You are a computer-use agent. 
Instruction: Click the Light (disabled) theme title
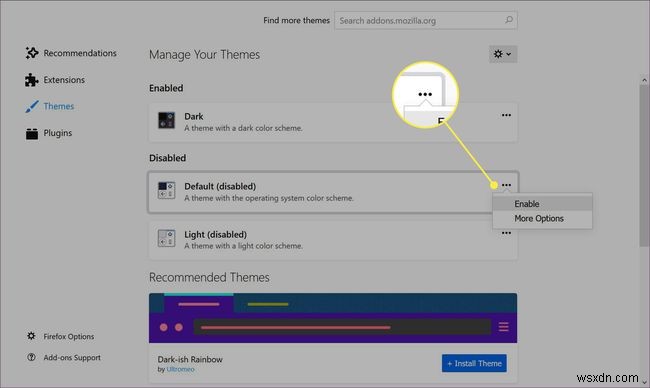216,235
